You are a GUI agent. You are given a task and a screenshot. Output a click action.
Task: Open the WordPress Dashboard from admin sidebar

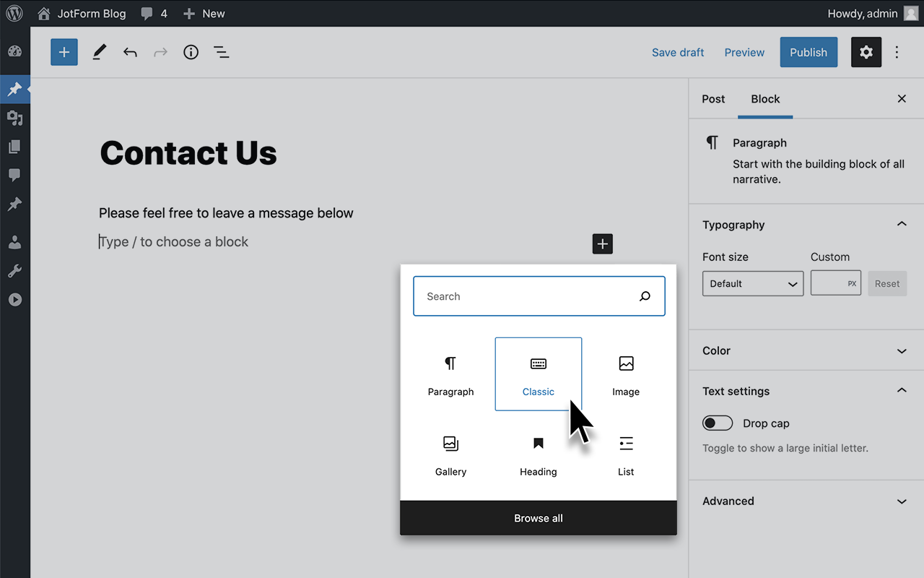14,52
